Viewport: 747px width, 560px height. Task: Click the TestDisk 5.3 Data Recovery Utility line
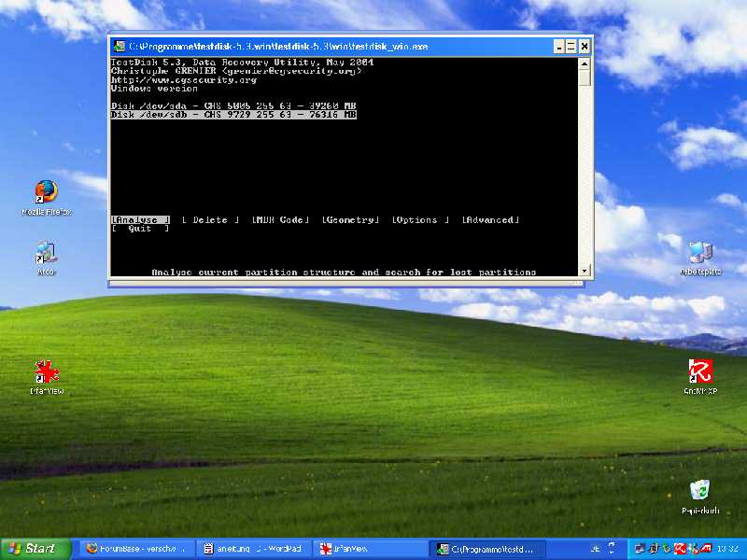(x=242, y=63)
